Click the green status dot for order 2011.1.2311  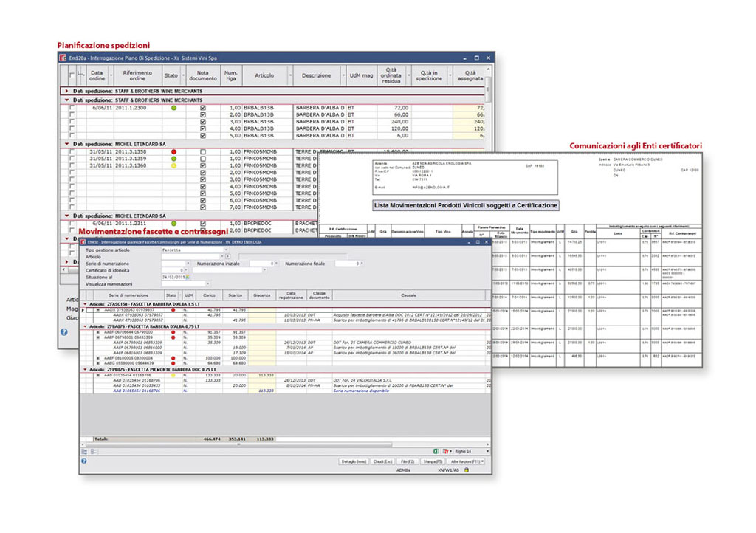174,224
